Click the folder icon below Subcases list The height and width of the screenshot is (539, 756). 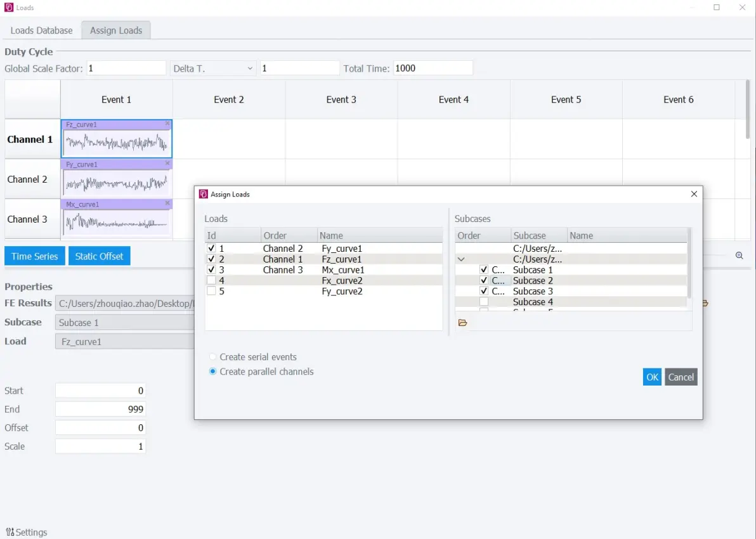[x=463, y=323]
